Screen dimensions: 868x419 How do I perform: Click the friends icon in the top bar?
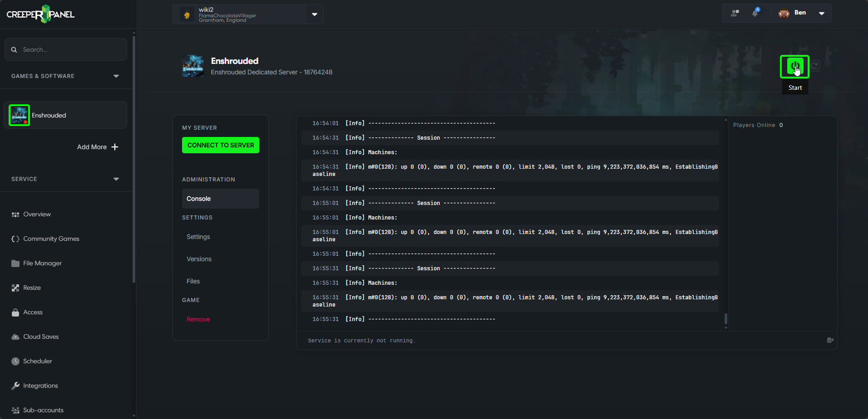point(735,13)
